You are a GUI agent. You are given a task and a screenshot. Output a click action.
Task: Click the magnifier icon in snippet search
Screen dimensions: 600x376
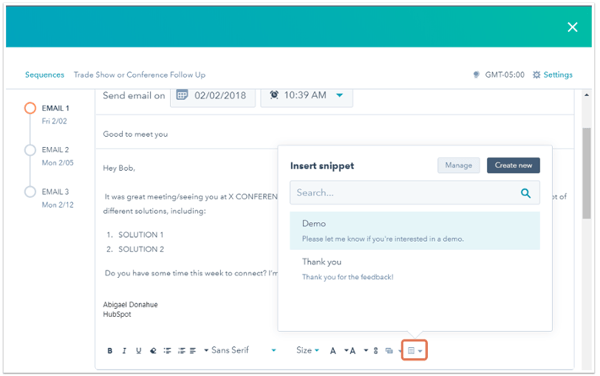[x=526, y=193]
